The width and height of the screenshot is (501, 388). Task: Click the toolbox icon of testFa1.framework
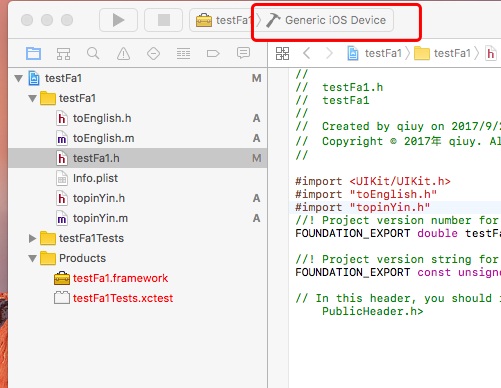click(62, 278)
